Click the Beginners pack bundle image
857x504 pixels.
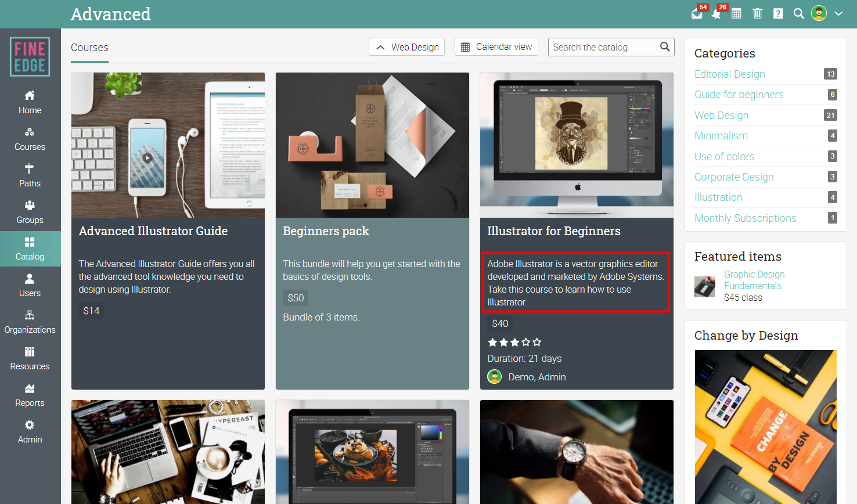click(372, 145)
